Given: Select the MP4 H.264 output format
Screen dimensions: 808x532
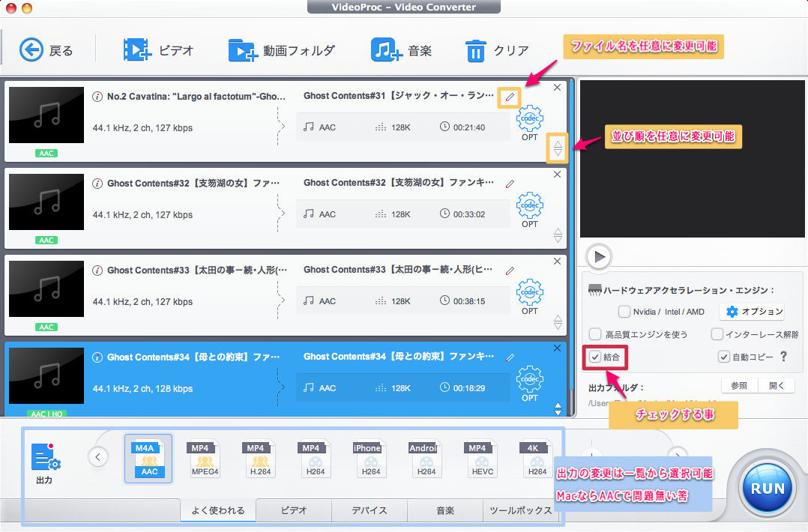Looking at the screenshot, I should coord(260,459).
